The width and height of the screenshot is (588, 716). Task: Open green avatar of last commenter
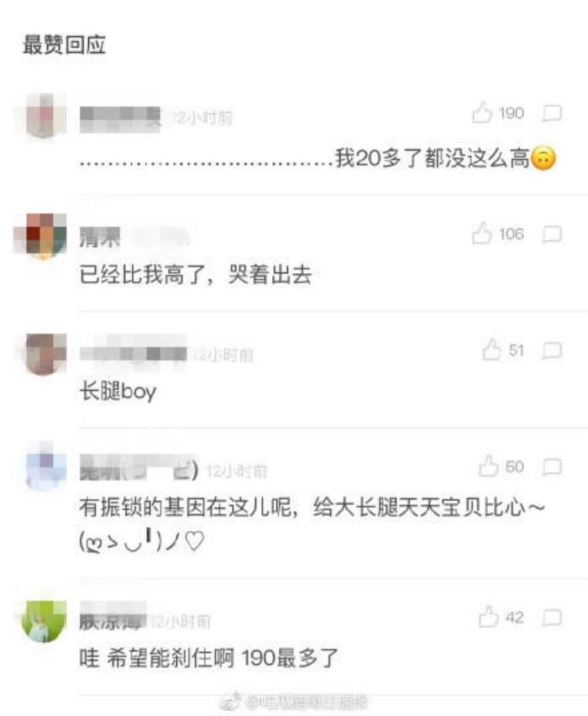(44, 622)
